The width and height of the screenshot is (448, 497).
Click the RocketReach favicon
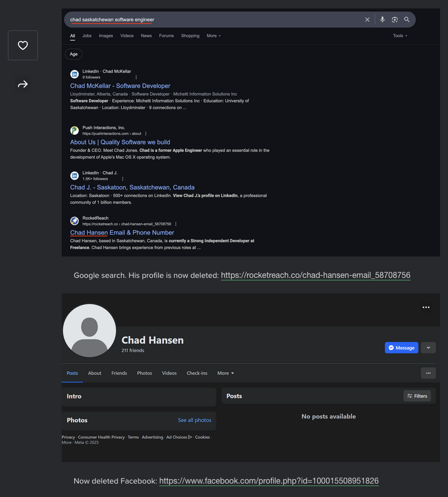coord(75,221)
